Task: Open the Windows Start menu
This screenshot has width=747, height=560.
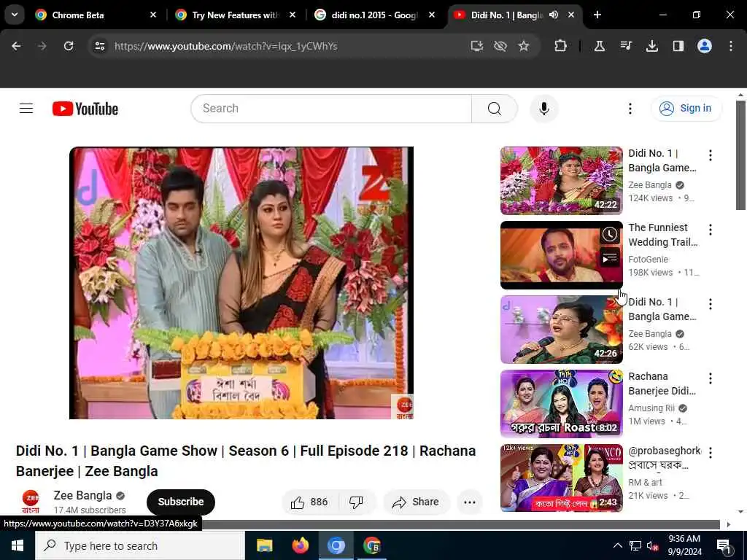Action: [18, 545]
